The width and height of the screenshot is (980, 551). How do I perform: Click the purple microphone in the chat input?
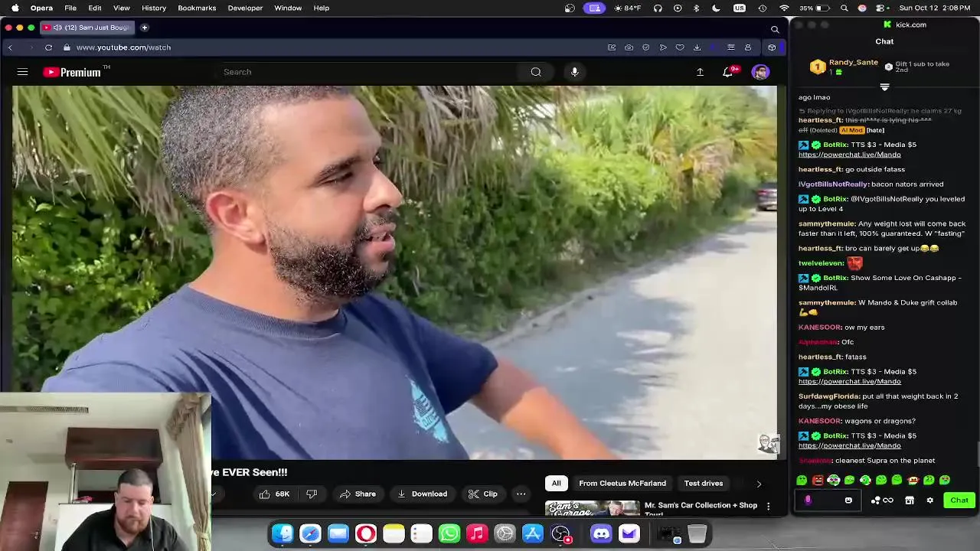(x=808, y=500)
